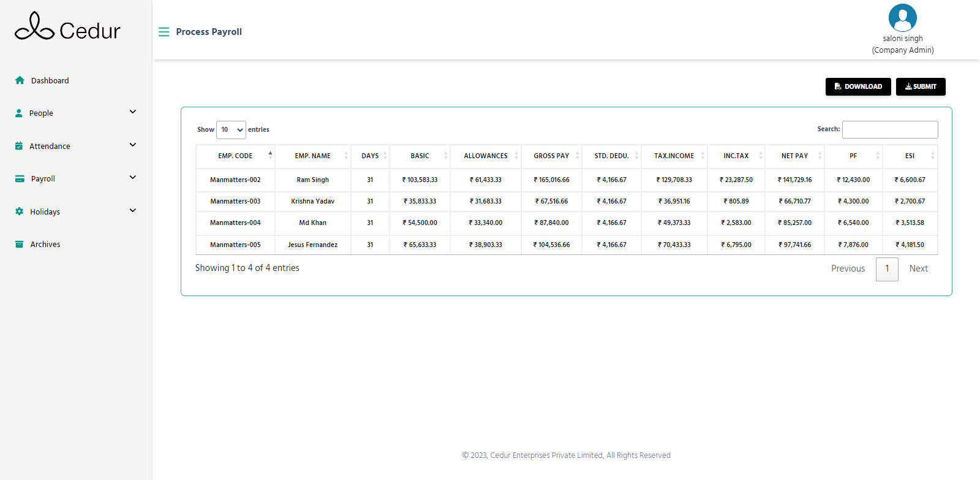Expand the People submenu chevron

click(133, 112)
